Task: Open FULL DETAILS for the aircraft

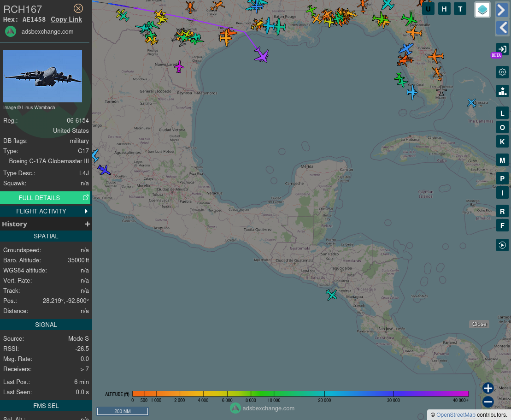Action: click(45, 198)
